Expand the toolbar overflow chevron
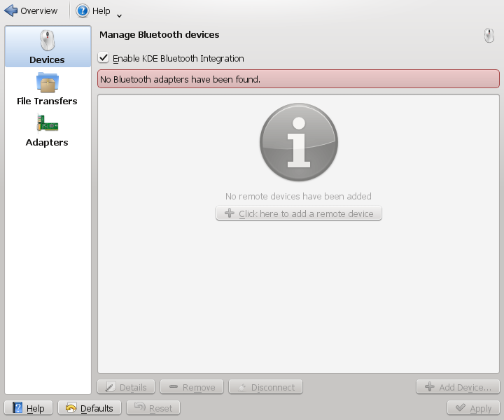Viewport: 504px width, 420px height. tap(119, 15)
